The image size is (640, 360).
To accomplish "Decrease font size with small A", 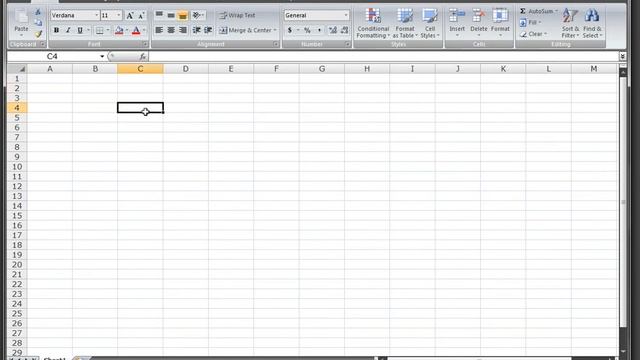I will tap(141, 16).
